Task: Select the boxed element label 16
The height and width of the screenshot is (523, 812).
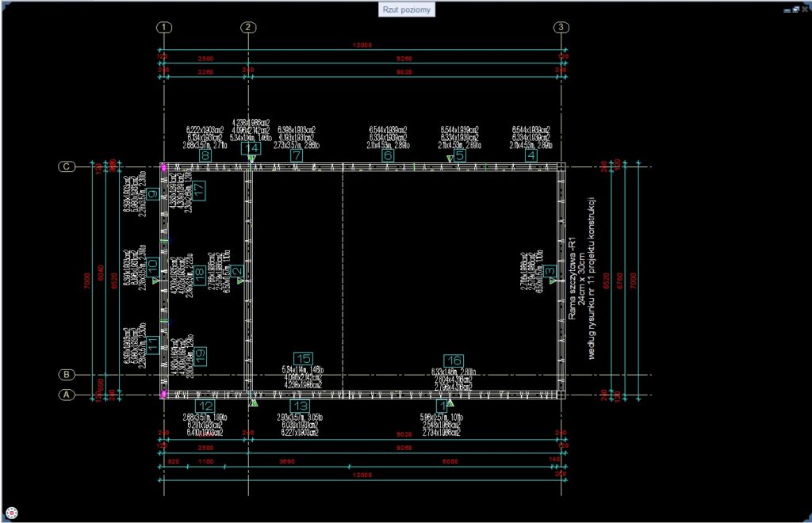Action: [453, 359]
